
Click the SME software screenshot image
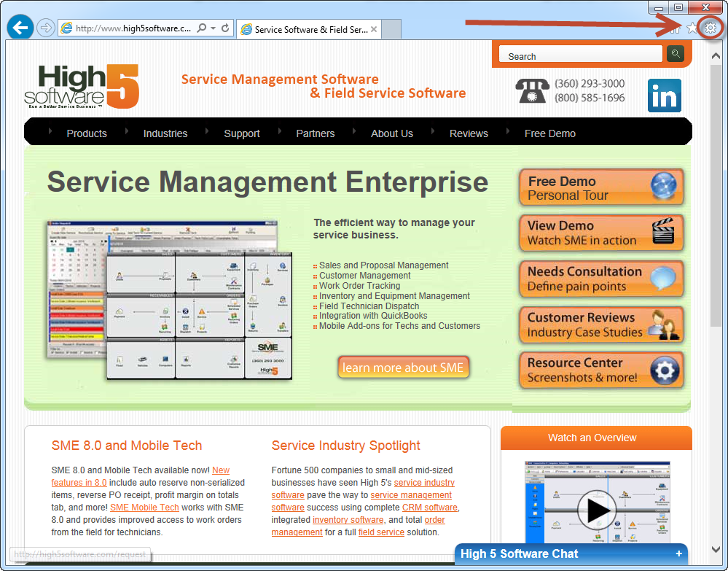pos(170,300)
